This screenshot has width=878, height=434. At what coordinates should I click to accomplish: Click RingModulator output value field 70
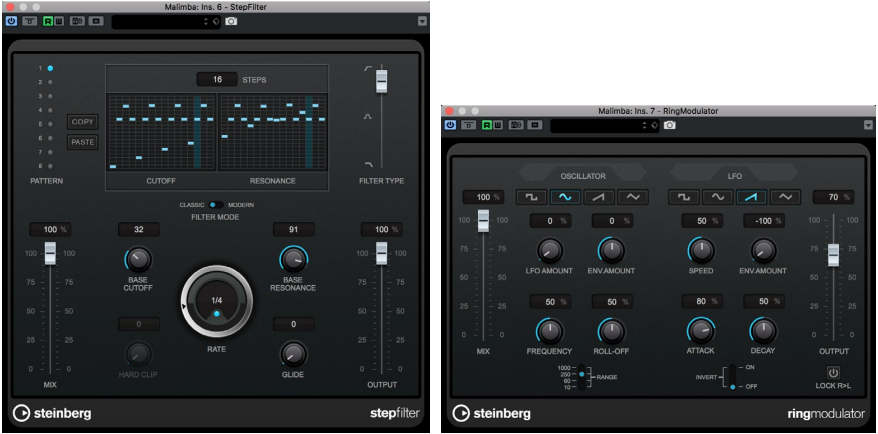(x=833, y=197)
